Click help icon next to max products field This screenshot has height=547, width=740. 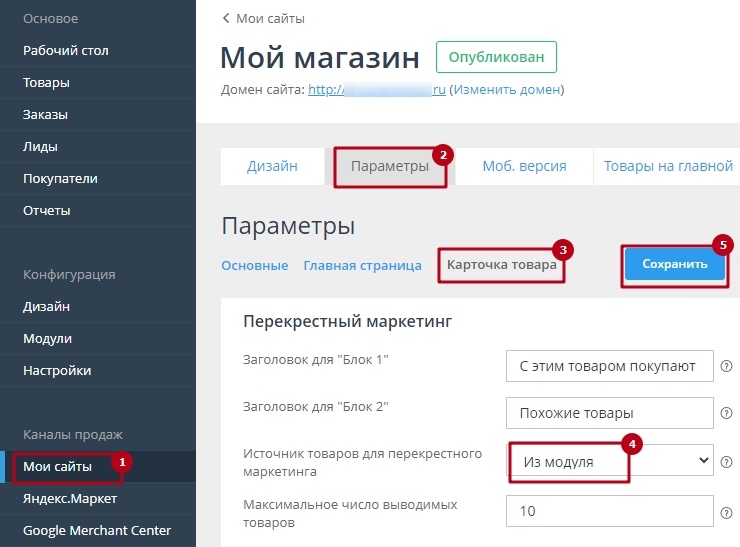[x=727, y=510]
